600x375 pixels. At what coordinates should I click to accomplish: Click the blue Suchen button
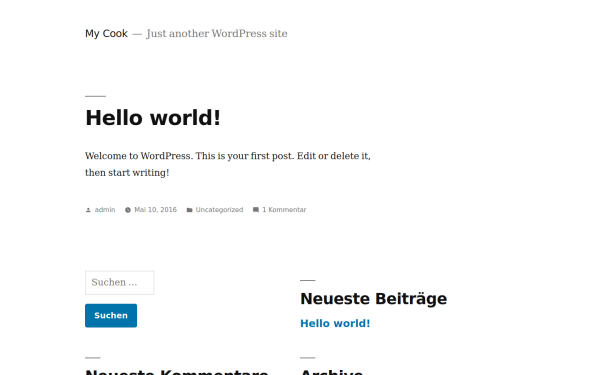tap(111, 316)
